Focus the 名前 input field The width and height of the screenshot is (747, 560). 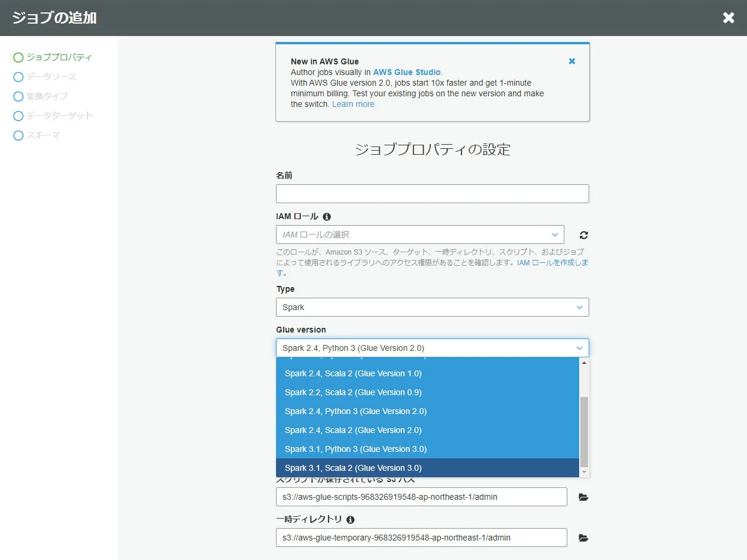click(x=433, y=194)
